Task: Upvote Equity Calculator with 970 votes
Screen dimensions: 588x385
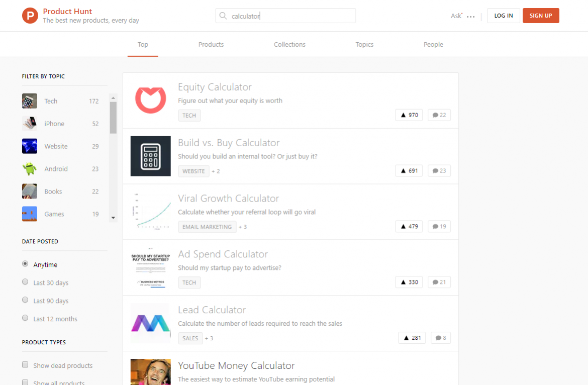Action: [409, 115]
